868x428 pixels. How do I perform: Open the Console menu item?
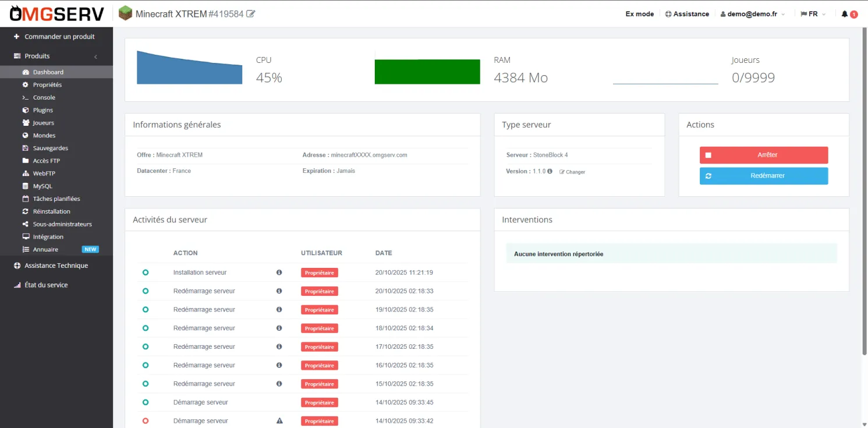pyautogui.click(x=44, y=98)
